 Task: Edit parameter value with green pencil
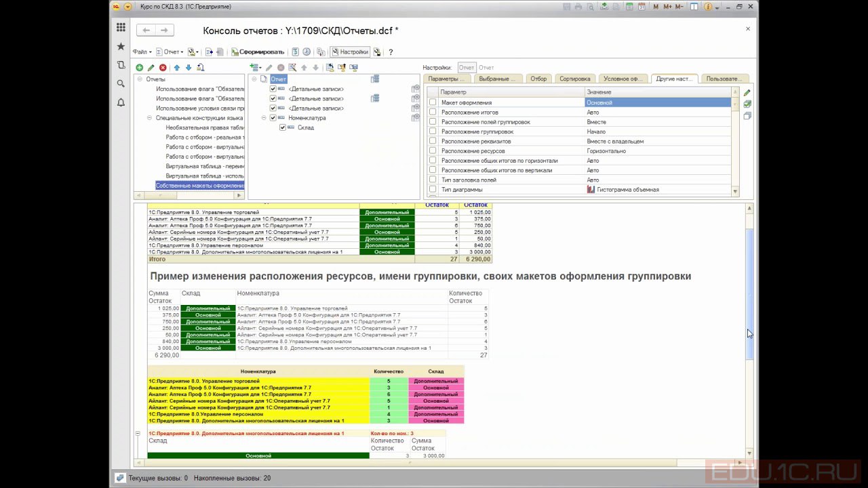point(747,93)
